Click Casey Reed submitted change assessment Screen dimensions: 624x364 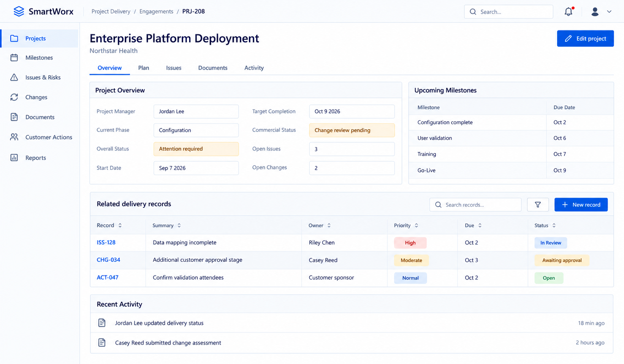tap(168, 343)
